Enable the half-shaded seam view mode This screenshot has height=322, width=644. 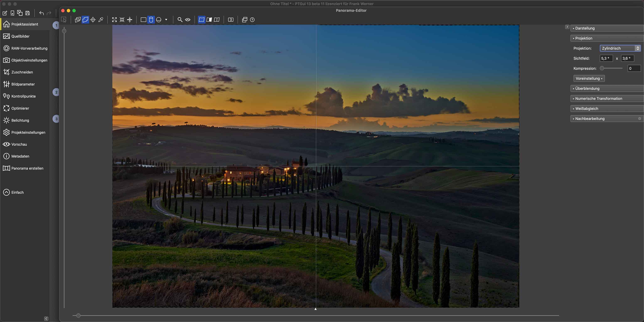pos(209,20)
